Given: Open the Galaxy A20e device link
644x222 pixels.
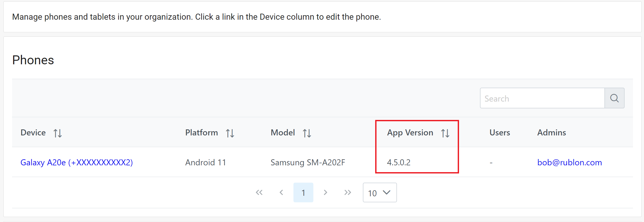Looking at the screenshot, I should click(77, 162).
